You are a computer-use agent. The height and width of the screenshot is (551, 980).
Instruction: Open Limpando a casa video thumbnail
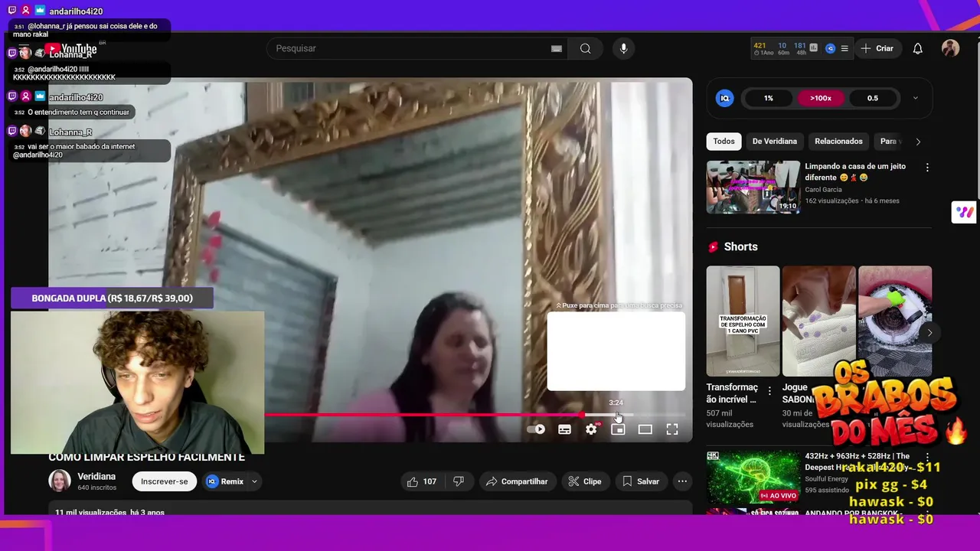pyautogui.click(x=753, y=187)
